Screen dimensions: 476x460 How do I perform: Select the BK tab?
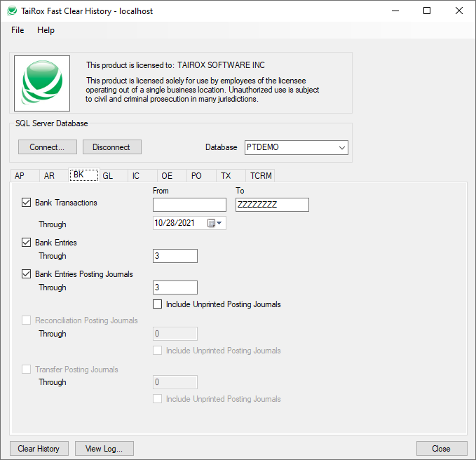tap(84, 175)
